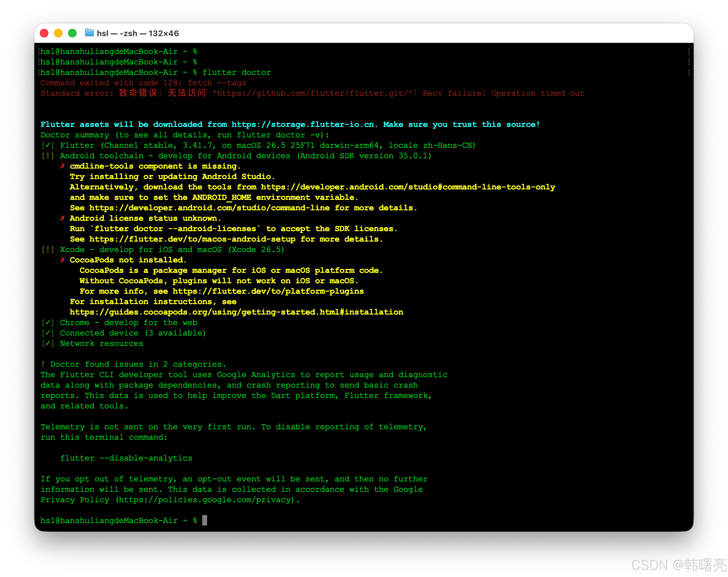
Task: Click 'Without CocoaPods, plugins will not work' line
Action: coord(219,281)
